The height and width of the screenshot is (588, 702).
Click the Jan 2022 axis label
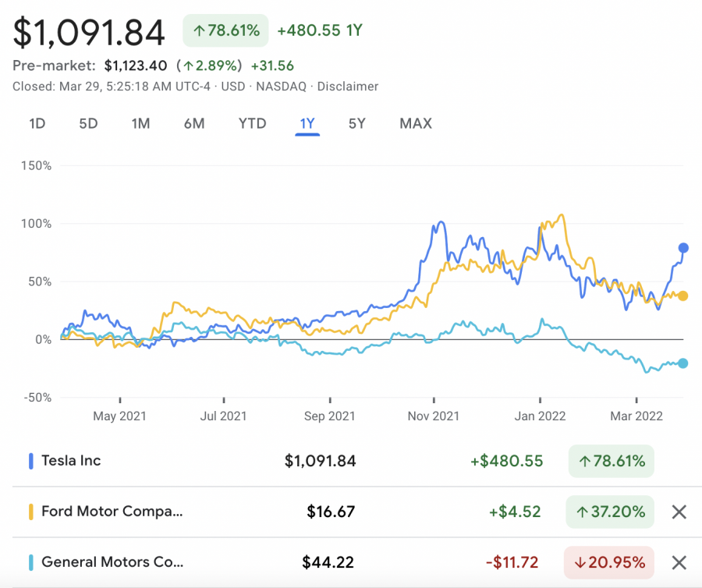pos(540,416)
